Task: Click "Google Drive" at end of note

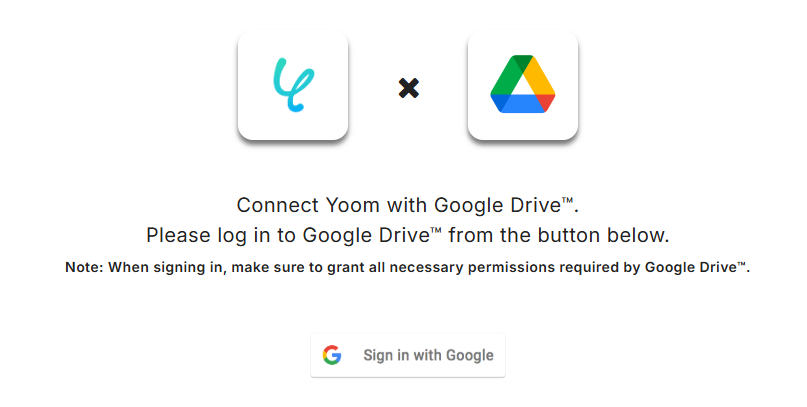Action: [691, 268]
